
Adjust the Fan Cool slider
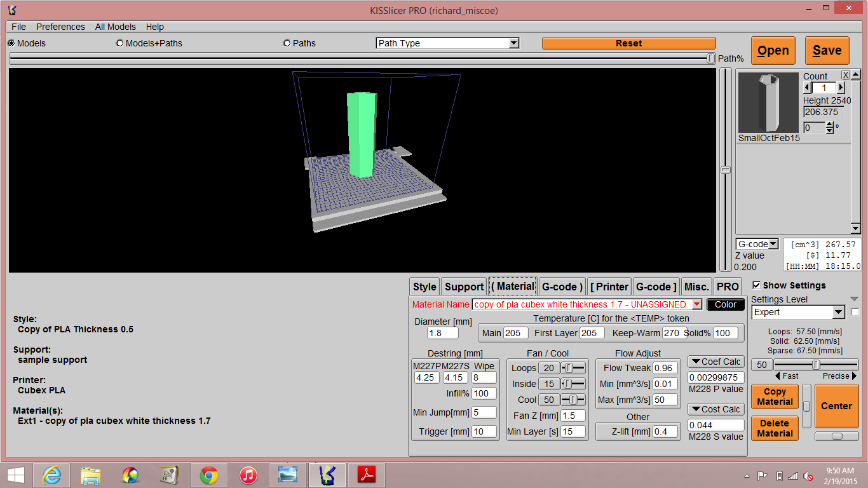pos(573,400)
